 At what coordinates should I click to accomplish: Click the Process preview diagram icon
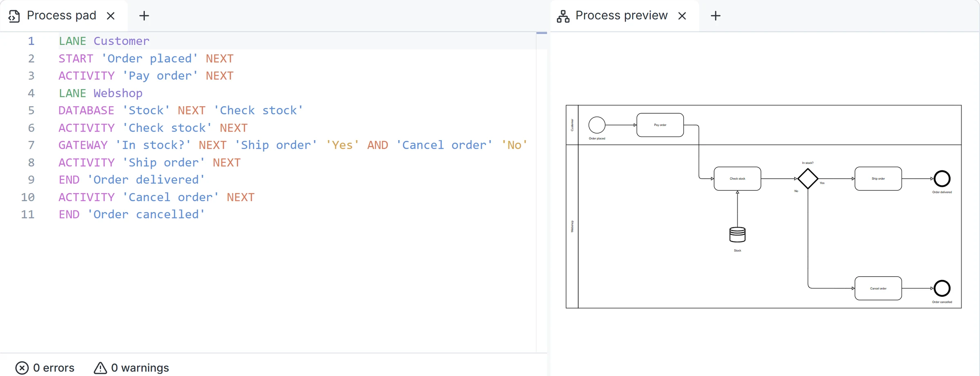[x=563, y=16]
